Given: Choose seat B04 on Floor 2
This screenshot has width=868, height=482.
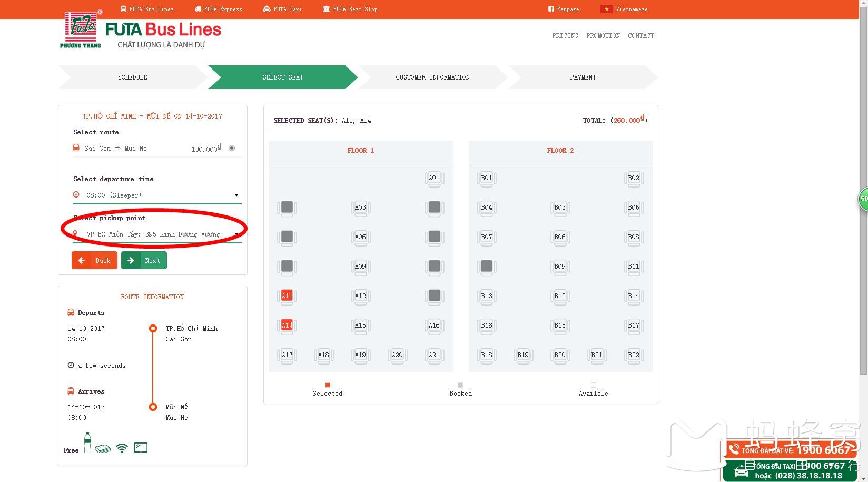Looking at the screenshot, I should (487, 208).
